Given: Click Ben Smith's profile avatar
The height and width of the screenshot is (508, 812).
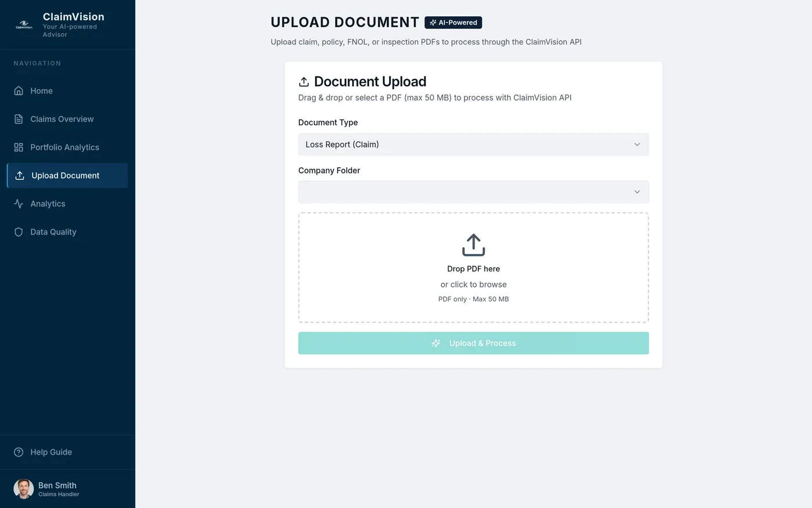Looking at the screenshot, I should click(24, 489).
